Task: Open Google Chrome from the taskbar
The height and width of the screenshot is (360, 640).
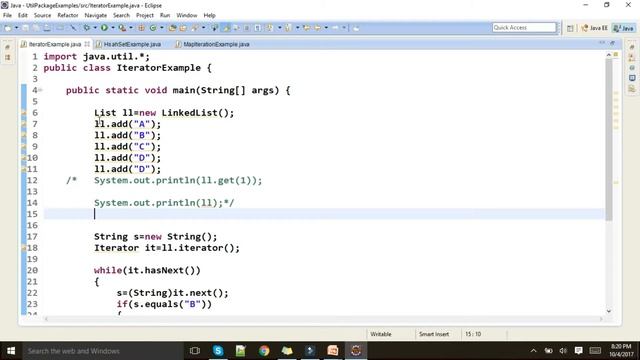Action: coord(264,351)
